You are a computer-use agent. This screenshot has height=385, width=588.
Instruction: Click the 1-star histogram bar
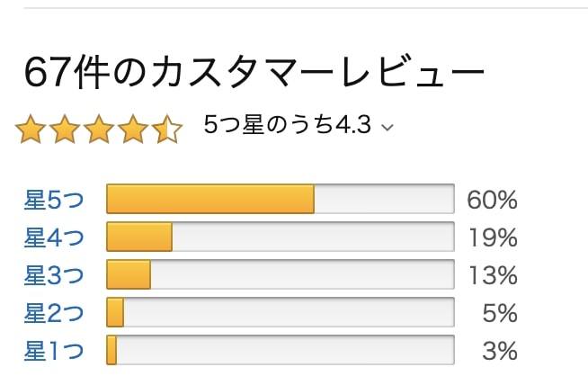click(281, 350)
